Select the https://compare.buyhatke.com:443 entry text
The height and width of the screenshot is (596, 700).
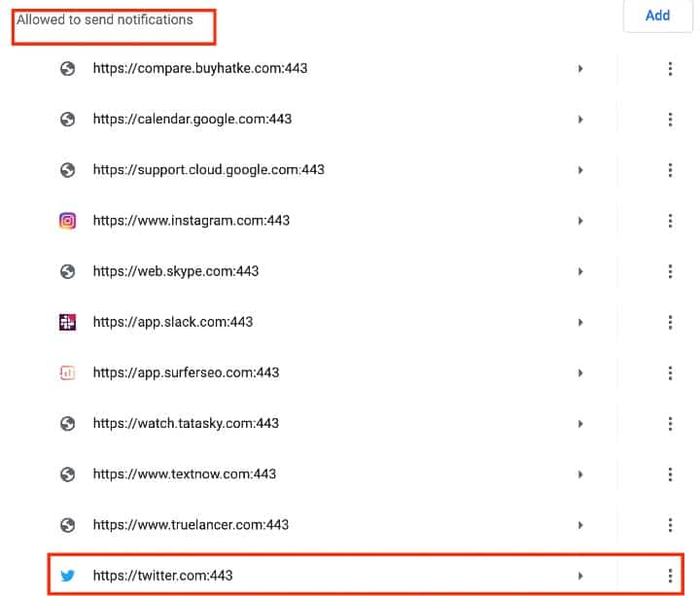[x=200, y=68]
